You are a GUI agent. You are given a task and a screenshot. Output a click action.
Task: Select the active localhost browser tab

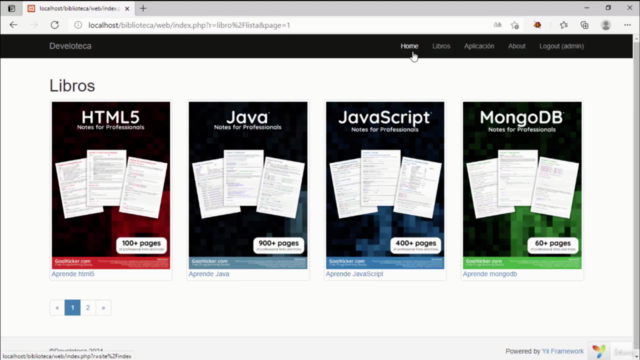click(x=78, y=8)
